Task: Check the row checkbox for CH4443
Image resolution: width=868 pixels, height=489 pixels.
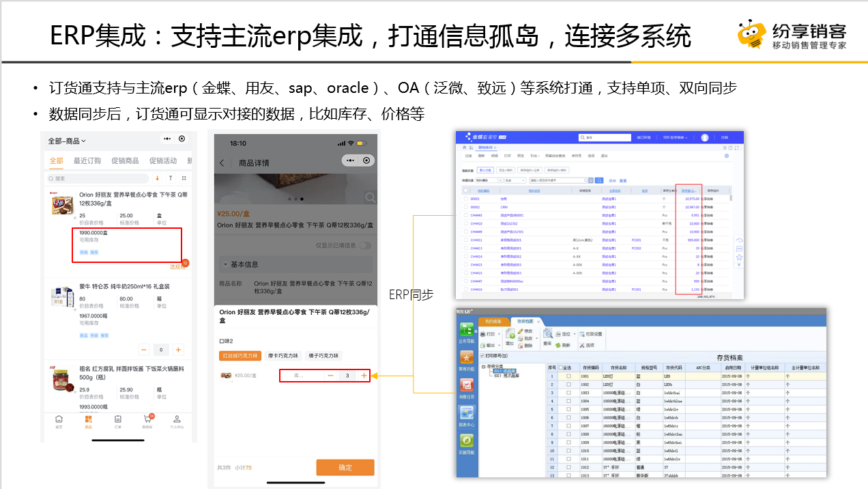Action: coord(465,215)
